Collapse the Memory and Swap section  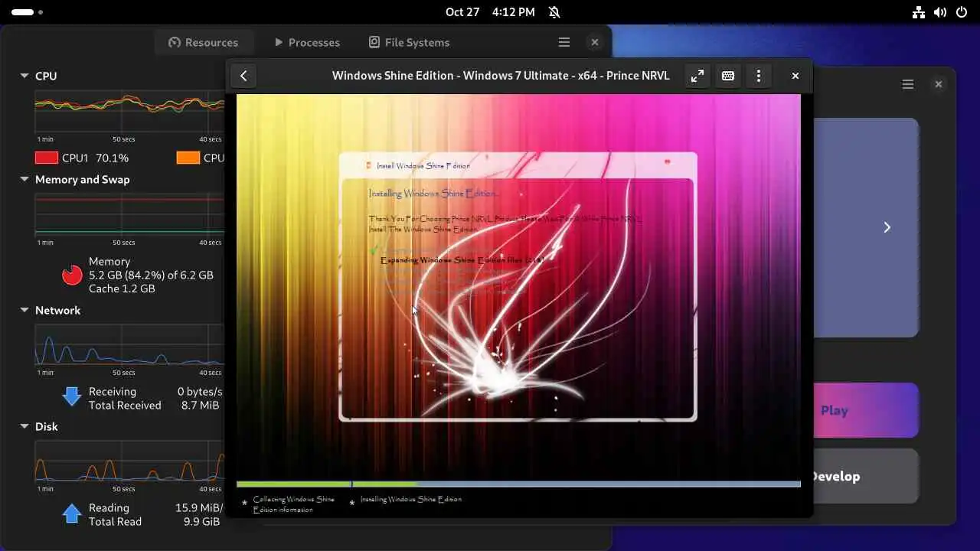pos(24,179)
